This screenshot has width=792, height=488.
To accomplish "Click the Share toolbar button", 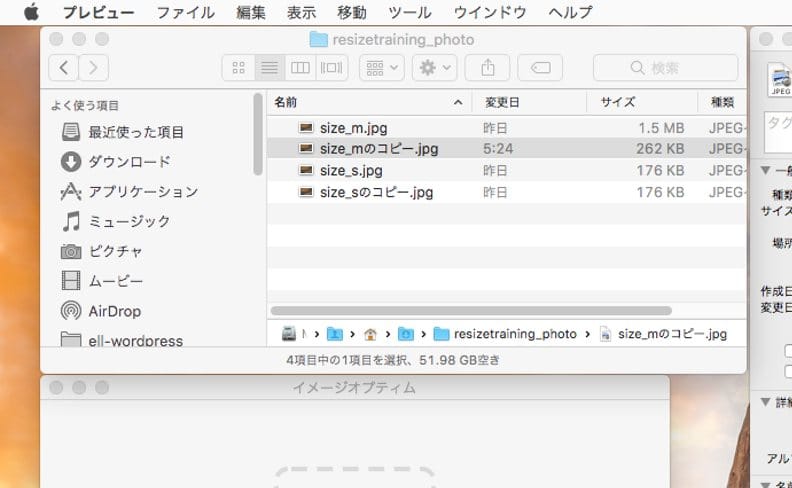I will point(487,67).
